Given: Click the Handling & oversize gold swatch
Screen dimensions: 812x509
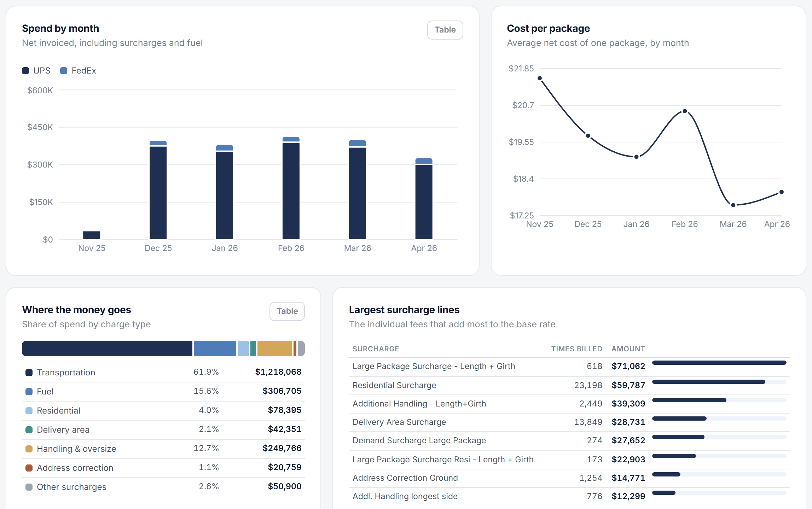Looking at the screenshot, I should pyautogui.click(x=29, y=449).
